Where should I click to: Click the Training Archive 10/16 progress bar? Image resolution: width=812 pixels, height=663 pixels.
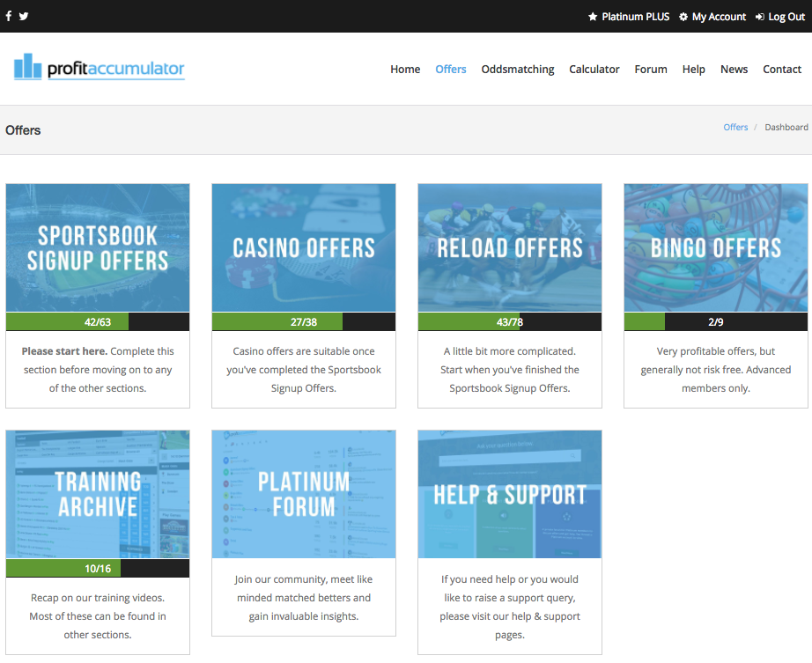98,569
